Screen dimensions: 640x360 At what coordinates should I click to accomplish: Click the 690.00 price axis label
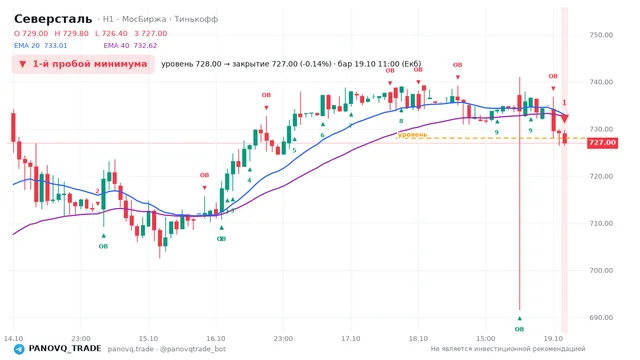click(x=601, y=318)
